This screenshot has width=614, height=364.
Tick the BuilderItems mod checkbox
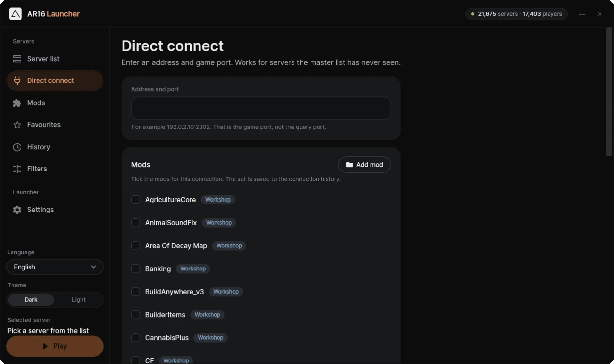click(135, 315)
